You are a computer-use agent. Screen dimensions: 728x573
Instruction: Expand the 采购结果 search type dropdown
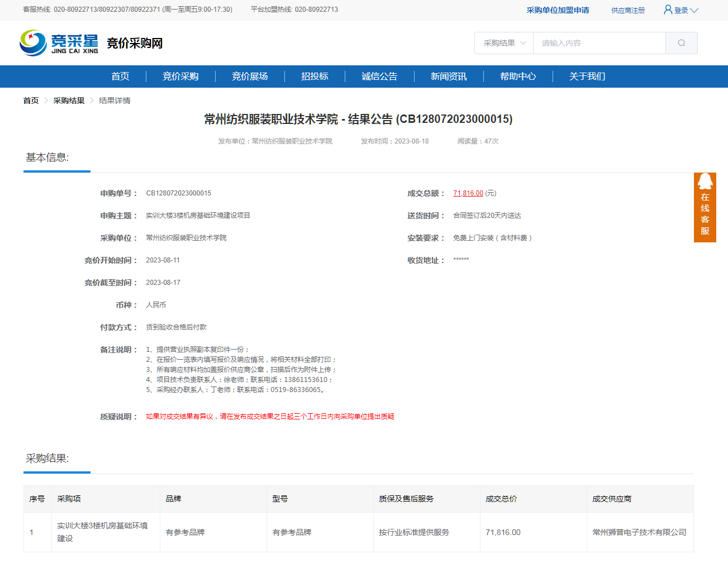(504, 43)
